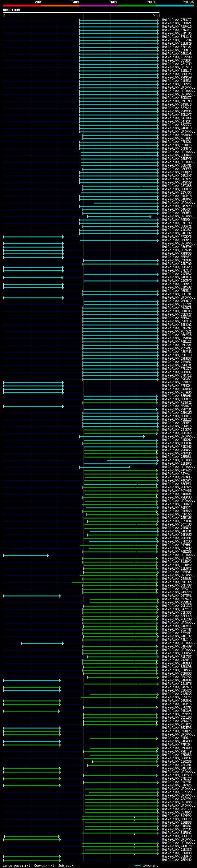Viewport: 197px width, 868px height.
Task: Select the UniRef100_Q1ZRS0 label
Action: [176, 274]
